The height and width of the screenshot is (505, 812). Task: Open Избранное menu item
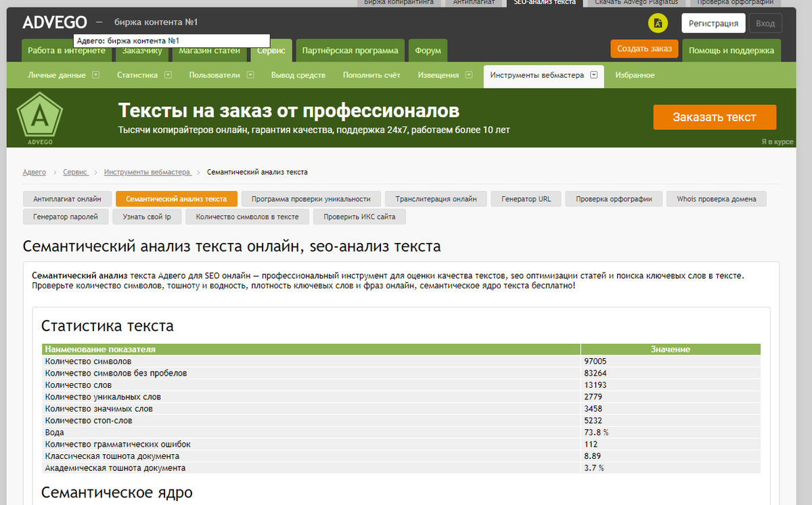(635, 75)
